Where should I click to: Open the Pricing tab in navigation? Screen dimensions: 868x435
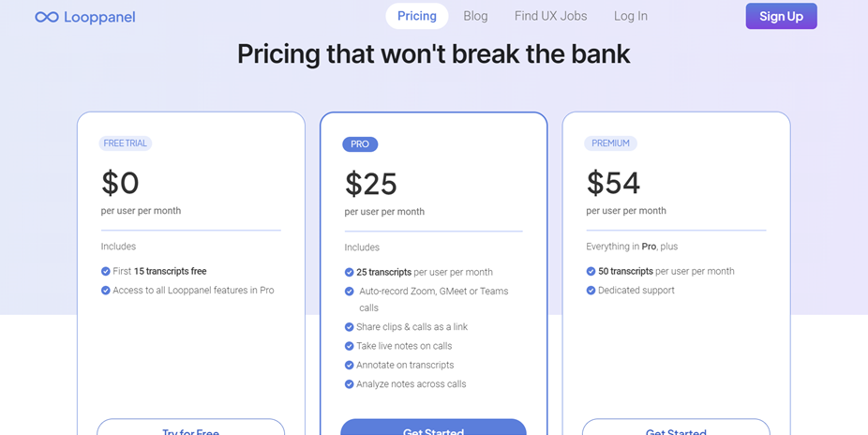pos(417,16)
